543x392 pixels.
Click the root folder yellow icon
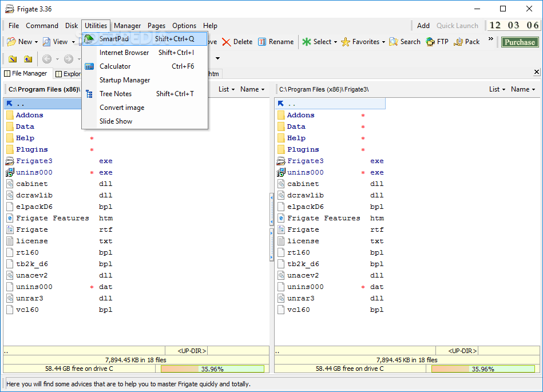[13, 59]
